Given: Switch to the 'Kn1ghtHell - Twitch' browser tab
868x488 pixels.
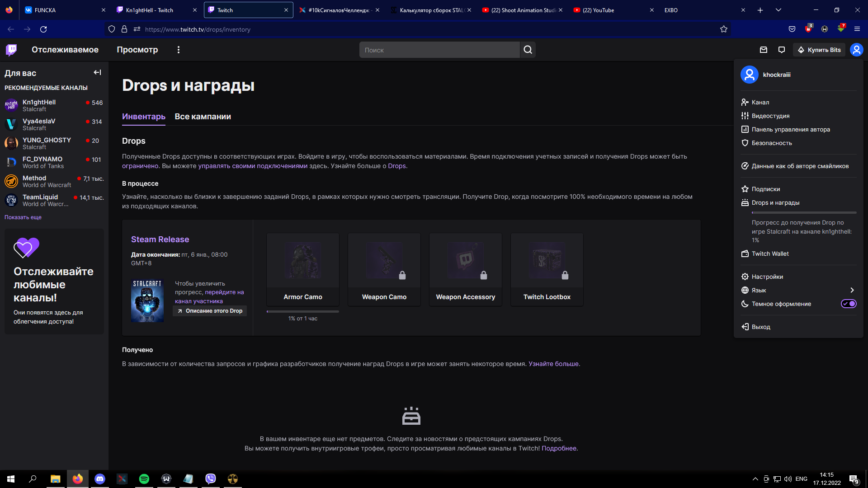Looking at the screenshot, I should pyautogui.click(x=156, y=10).
